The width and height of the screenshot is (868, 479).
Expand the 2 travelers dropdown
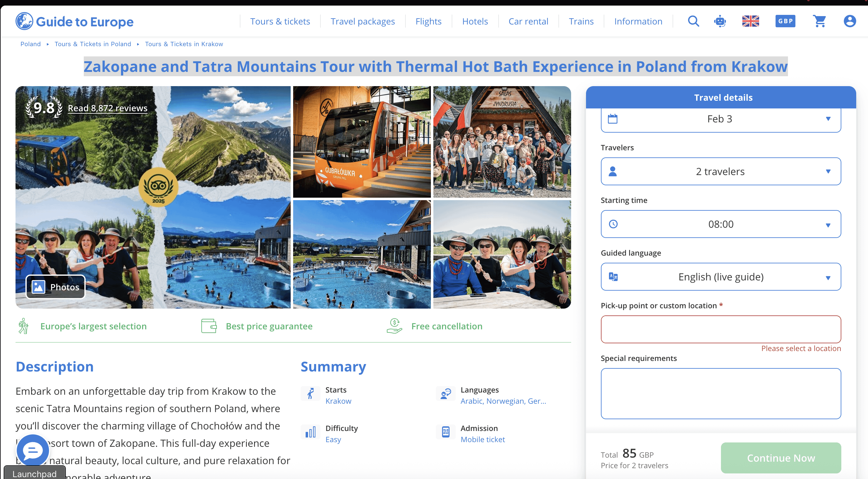[x=720, y=171]
